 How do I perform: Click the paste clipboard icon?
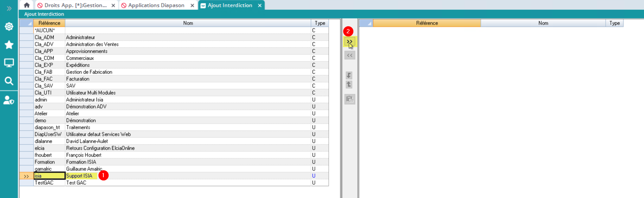tap(349, 99)
